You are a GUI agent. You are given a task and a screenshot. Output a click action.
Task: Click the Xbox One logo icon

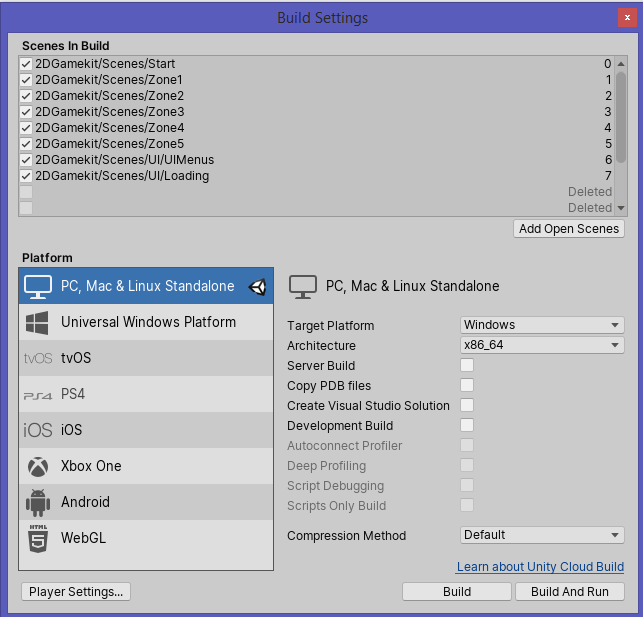(x=38, y=467)
